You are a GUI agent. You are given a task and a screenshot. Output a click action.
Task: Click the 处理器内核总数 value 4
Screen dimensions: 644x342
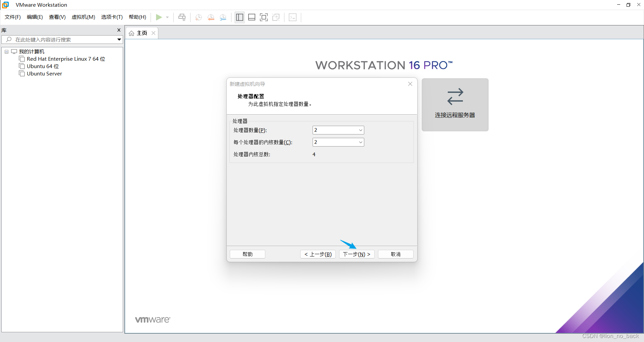point(314,154)
